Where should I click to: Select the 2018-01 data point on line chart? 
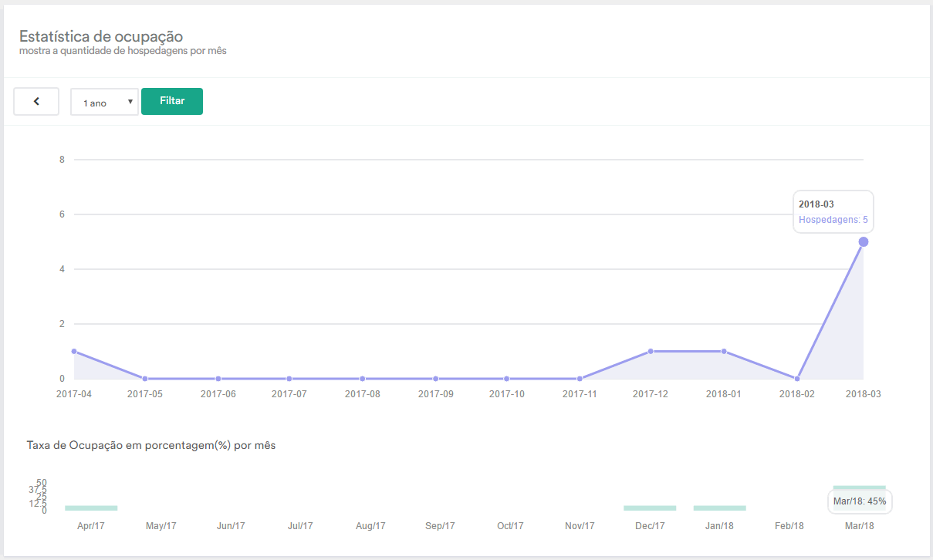723,351
